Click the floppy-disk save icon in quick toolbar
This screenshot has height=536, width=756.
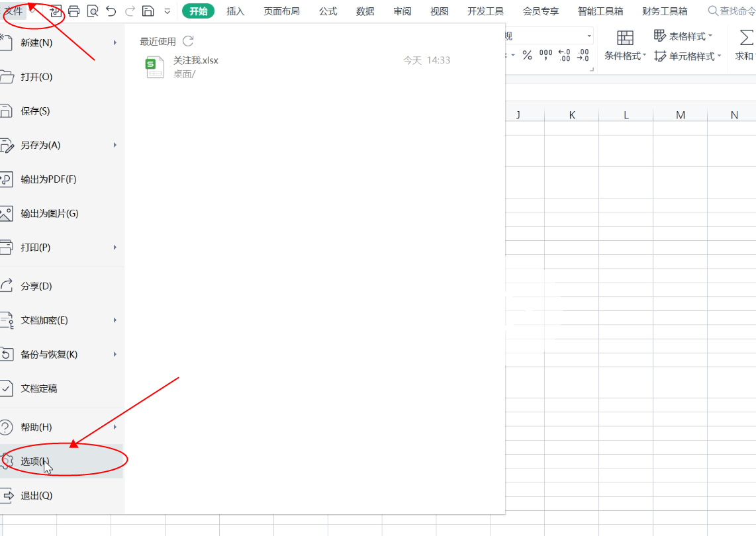click(148, 11)
